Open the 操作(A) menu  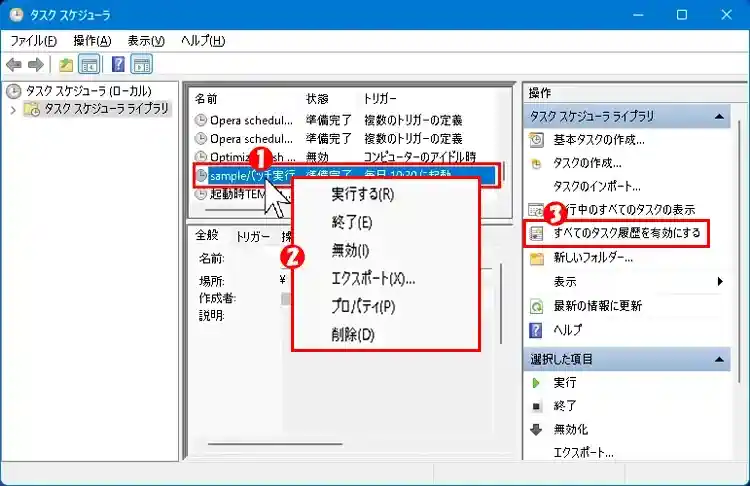92,41
